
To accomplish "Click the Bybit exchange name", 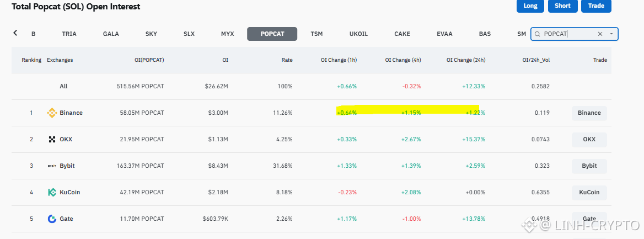I will pos(67,166).
